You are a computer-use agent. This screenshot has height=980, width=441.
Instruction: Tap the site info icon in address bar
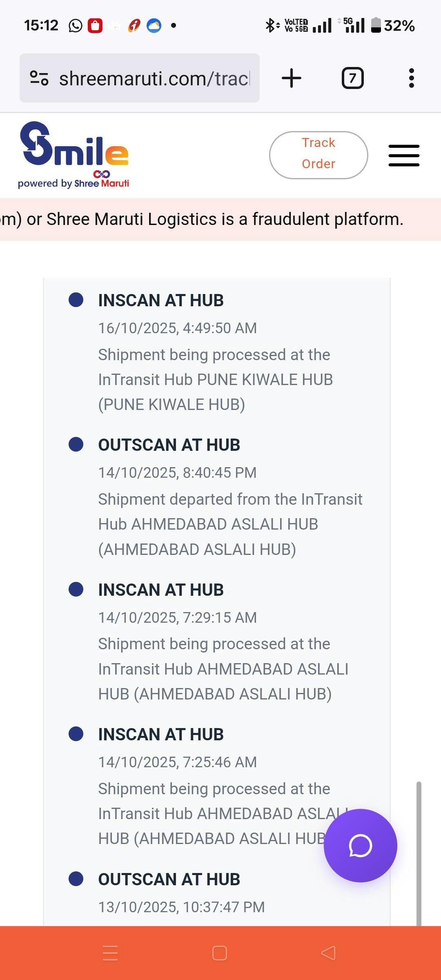39,78
